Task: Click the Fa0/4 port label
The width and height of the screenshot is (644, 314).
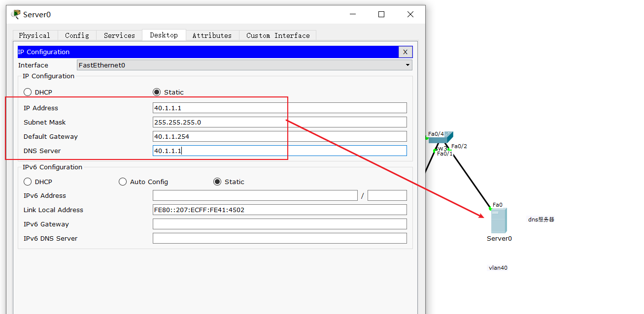Action: point(436,134)
